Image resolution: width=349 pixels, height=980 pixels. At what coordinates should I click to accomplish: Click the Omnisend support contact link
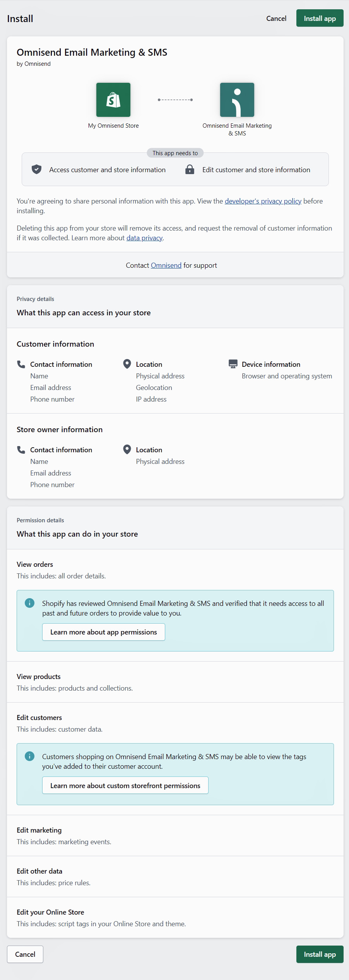click(x=166, y=265)
